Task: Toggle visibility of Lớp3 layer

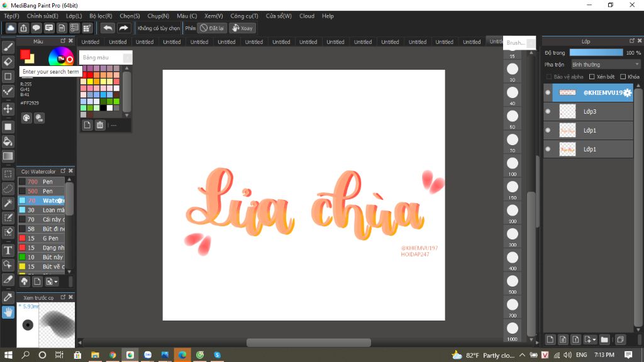Action: [548, 111]
